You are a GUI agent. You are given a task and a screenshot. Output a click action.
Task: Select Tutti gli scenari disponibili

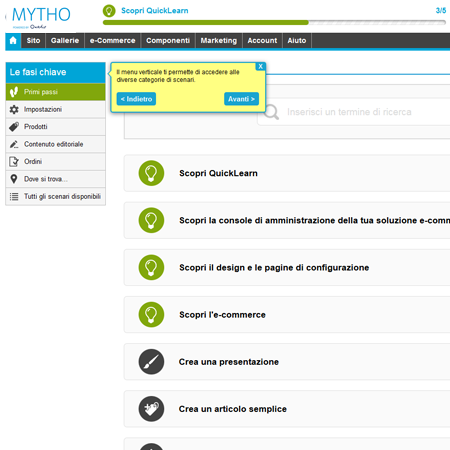56,197
